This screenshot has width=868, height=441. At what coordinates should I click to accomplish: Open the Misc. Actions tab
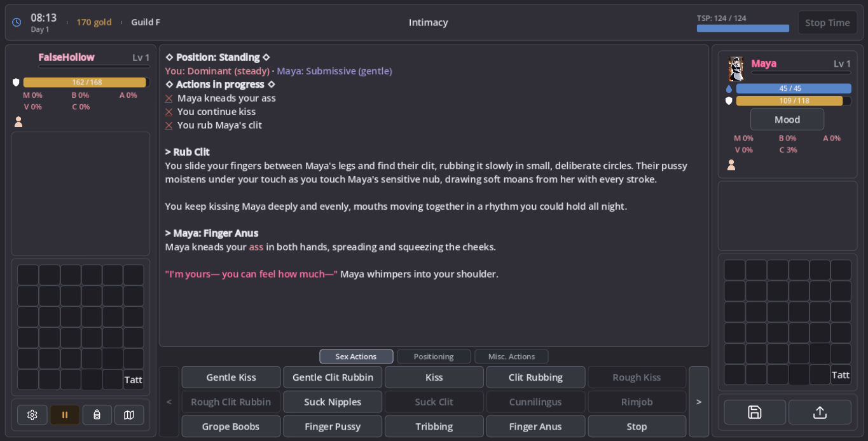pyautogui.click(x=511, y=356)
